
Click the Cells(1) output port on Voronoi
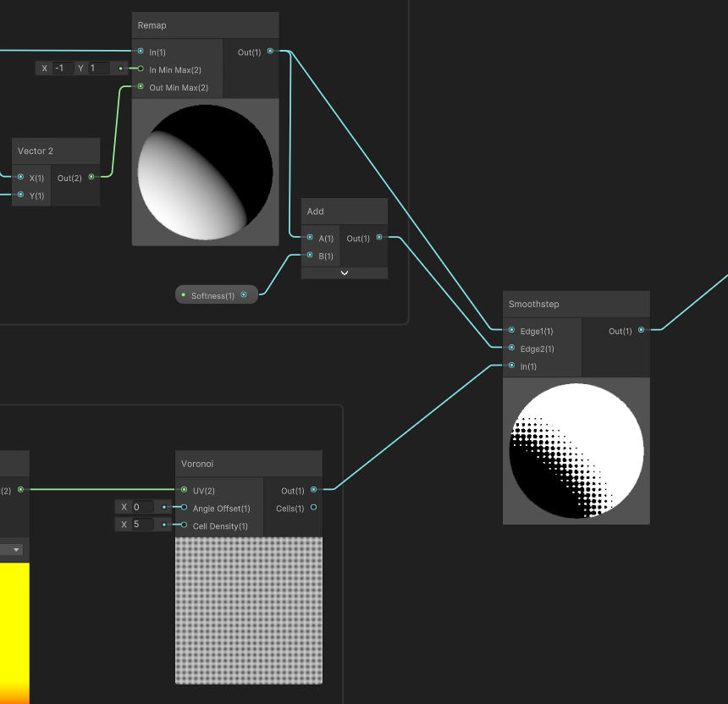(x=314, y=508)
